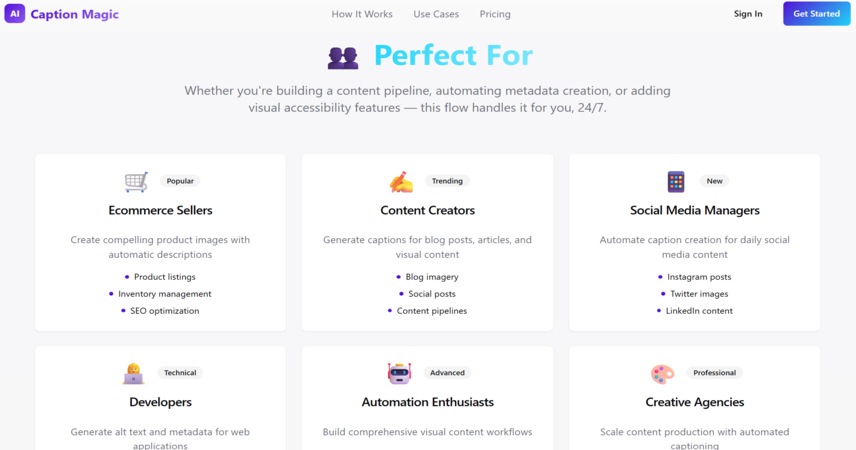Click the developer laptop emoji icon
856x450 pixels.
pos(133,374)
